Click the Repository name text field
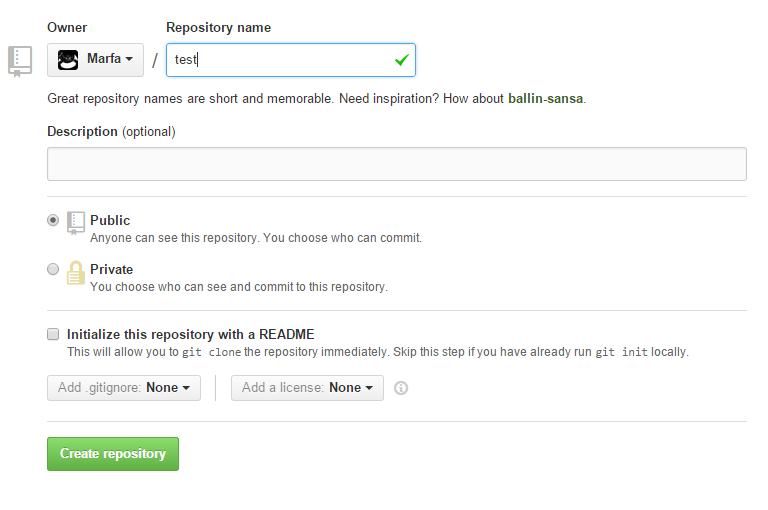This screenshot has height=510, width=768. (291, 60)
